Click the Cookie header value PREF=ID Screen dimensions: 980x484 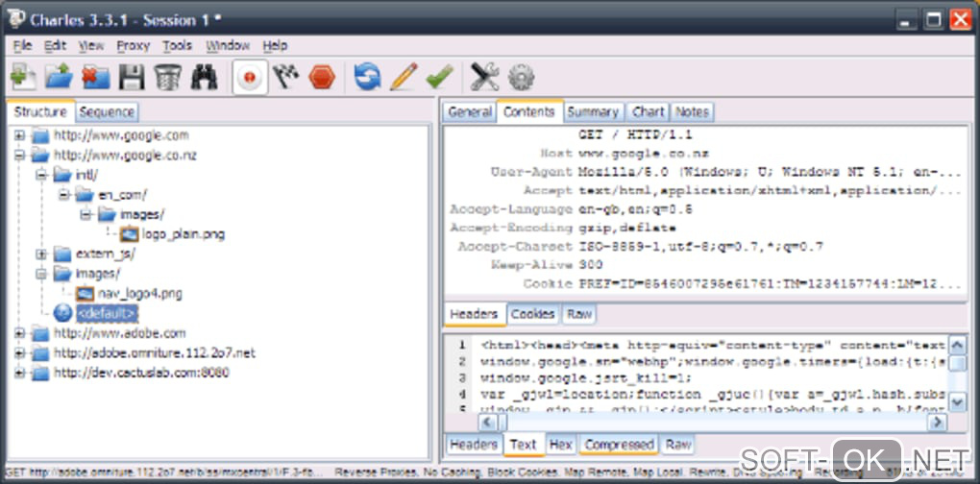[x=770, y=284]
